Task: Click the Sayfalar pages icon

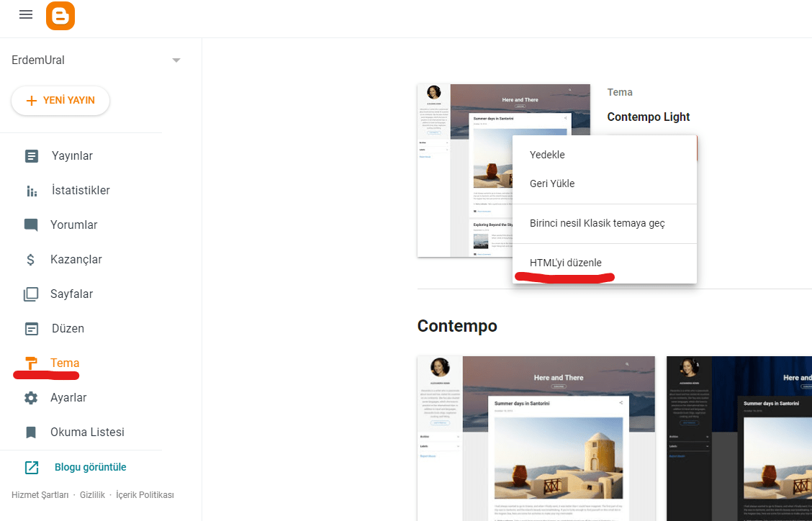Action: (31, 294)
